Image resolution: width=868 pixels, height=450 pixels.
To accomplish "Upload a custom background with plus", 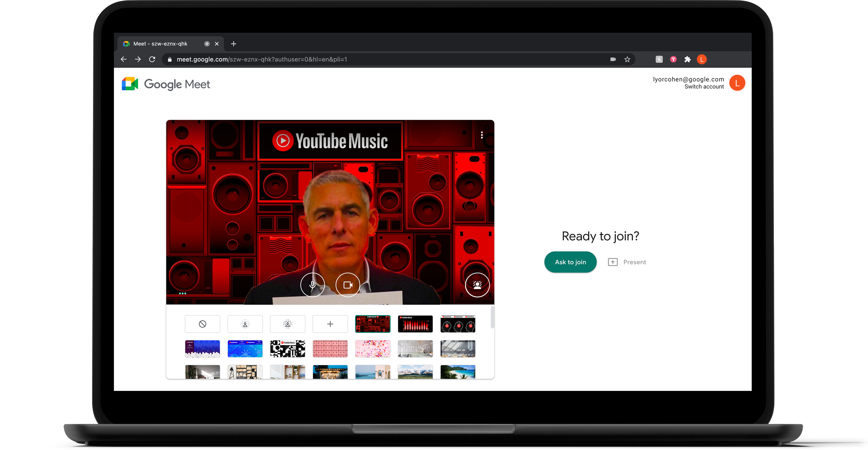I will pyautogui.click(x=330, y=324).
